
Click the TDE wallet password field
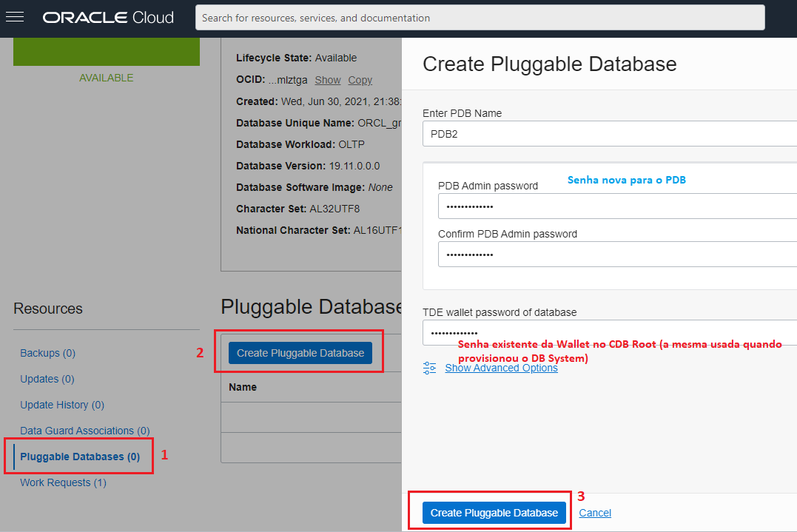(609, 333)
